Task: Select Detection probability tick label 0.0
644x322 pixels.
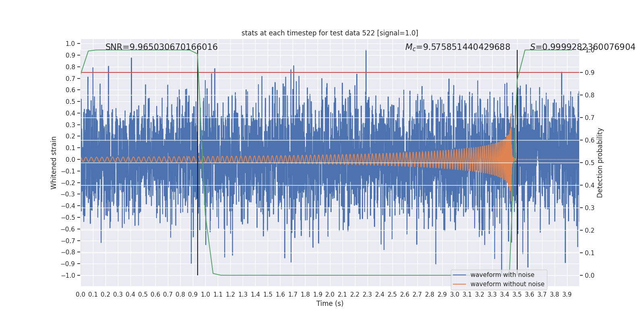Action: [x=590, y=276]
